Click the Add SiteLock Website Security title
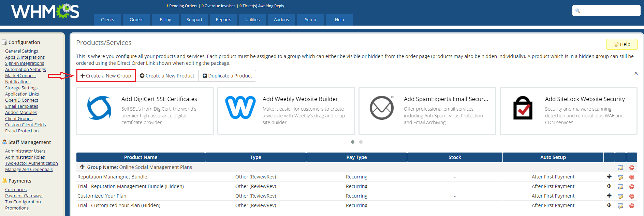Image resolution: width=644 pixels, height=216 pixels. 585,99
